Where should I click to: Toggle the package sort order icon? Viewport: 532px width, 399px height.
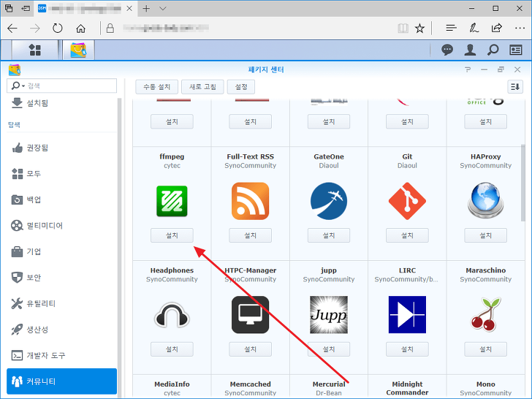tap(515, 87)
